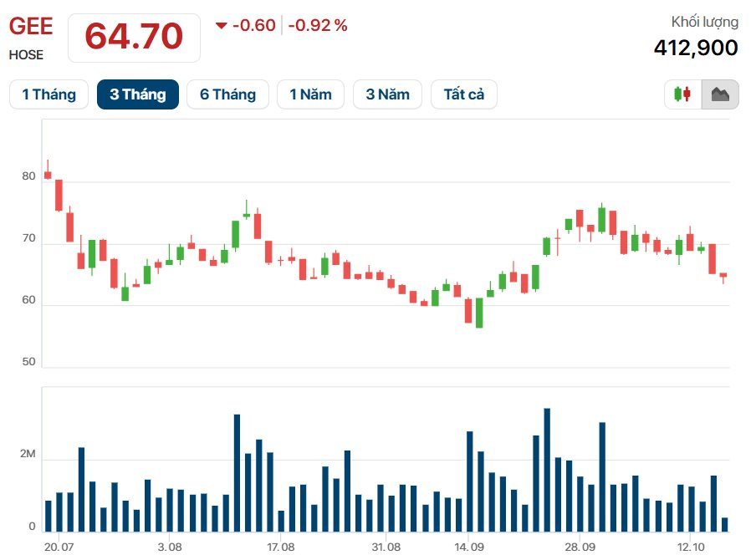Image resolution: width=756 pixels, height=555 pixels.
Task: Select the 3 Tháng time range
Action: [x=138, y=94]
